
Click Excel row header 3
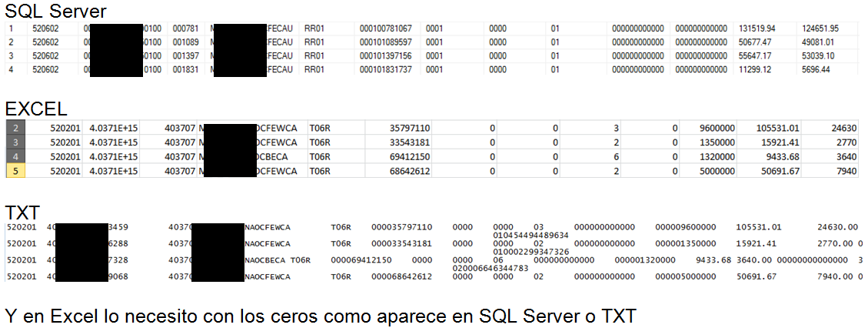pos(15,142)
